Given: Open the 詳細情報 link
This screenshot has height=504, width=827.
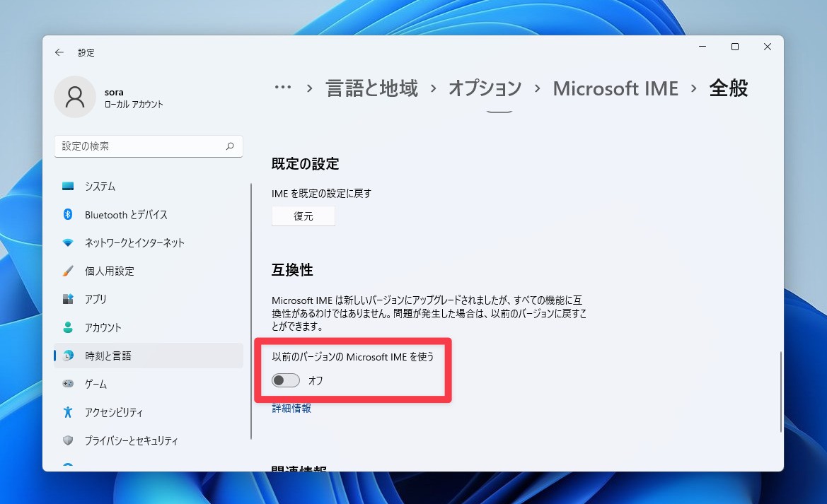Looking at the screenshot, I should (x=290, y=408).
